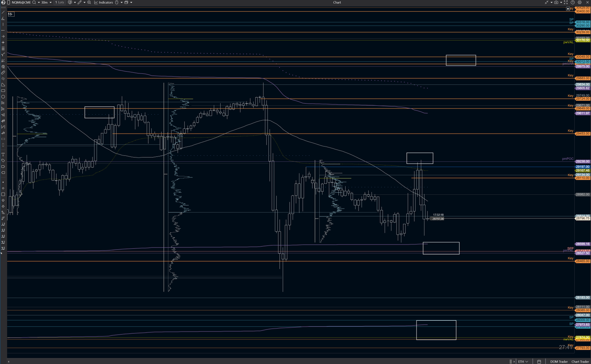This screenshot has width=591, height=364.
Task: Click the mouse cursor mode icon
Action: 117,2
